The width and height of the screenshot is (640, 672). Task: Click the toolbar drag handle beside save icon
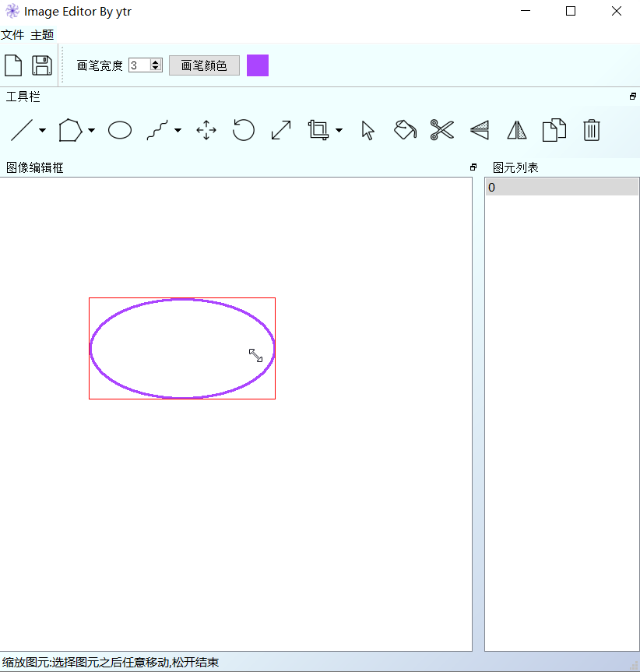pos(62,65)
